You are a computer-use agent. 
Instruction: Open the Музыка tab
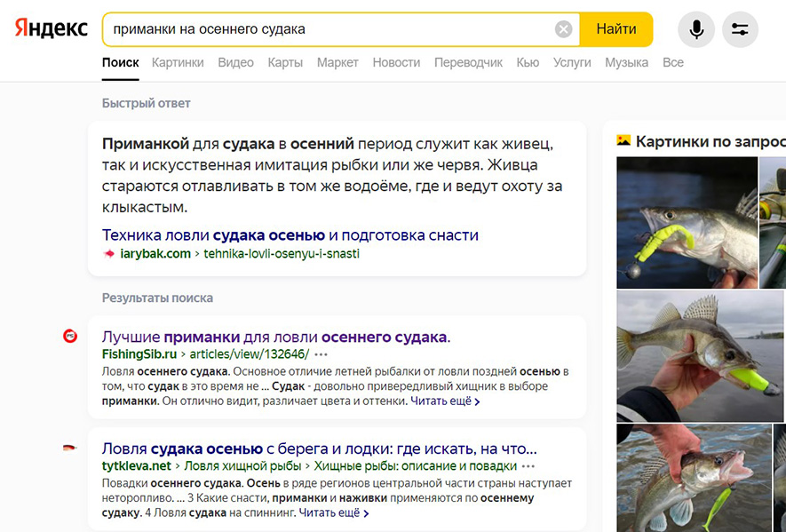pos(626,63)
